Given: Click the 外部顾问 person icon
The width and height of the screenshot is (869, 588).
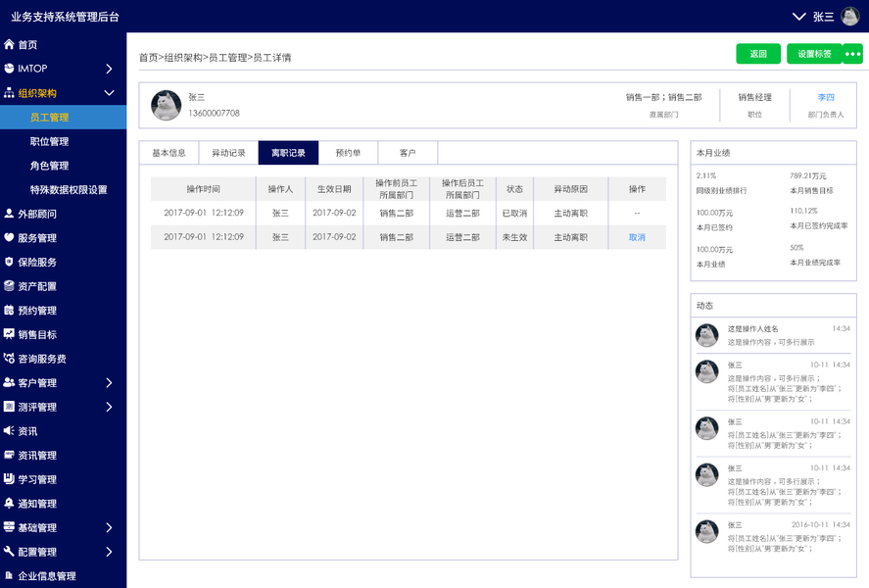Looking at the screenshot, I should click(9, 214).
